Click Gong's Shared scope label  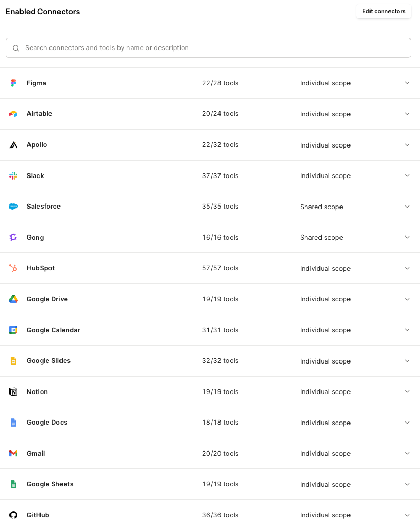[322, 238]
